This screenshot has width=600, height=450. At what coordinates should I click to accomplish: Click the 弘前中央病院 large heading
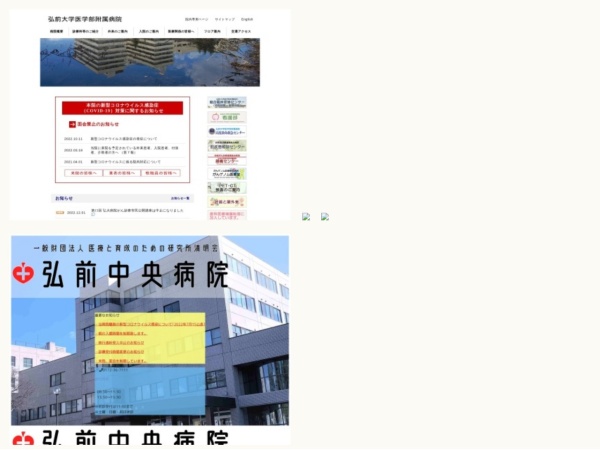(135, 274)
